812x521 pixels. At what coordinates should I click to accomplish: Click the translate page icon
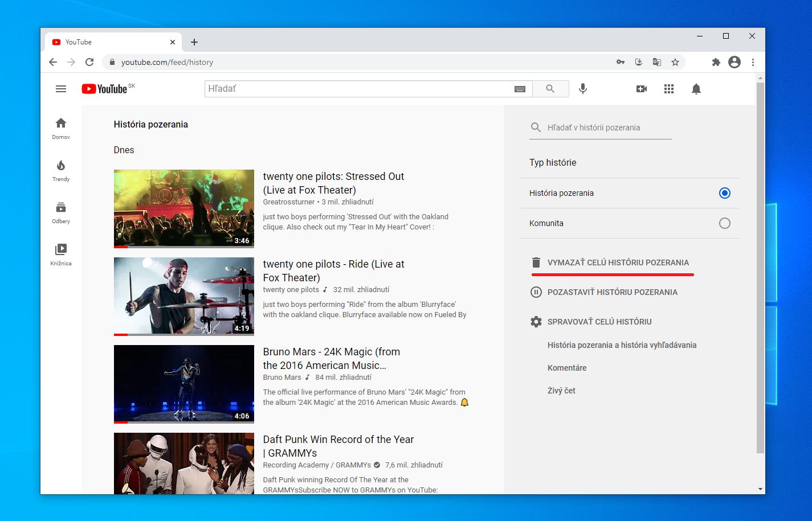657,62
